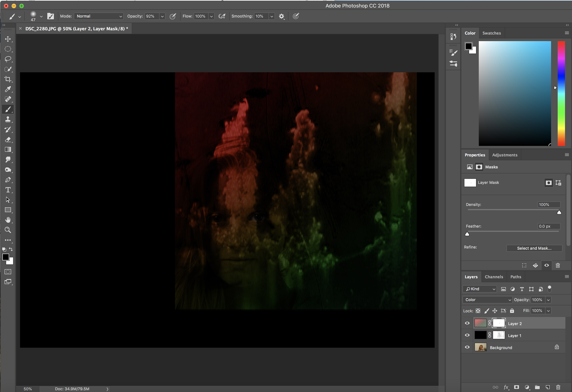Click the delete layer trash icon
572x392 pixels.
tap(558, 387)
